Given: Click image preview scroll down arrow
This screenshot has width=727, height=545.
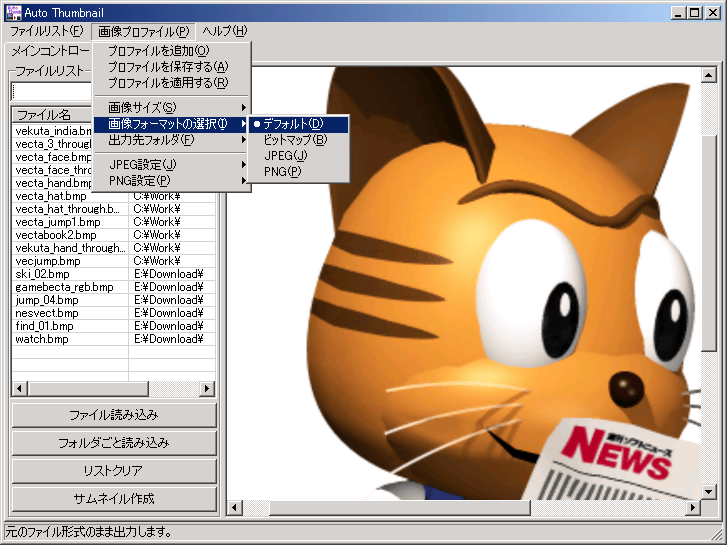Looking at the screenshot, I should pos(708,492).
